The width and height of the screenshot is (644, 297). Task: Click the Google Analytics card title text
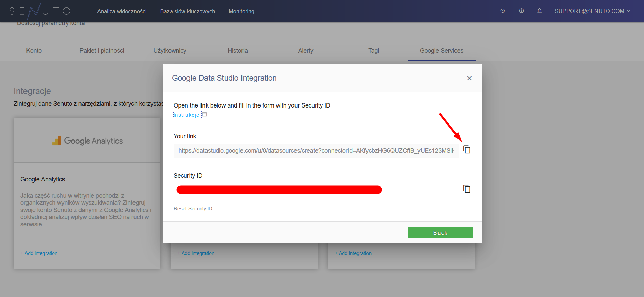pyautogui.click(x=43, y=179)
